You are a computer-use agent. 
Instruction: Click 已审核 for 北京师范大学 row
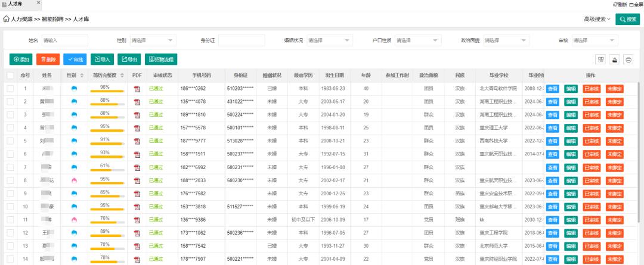[592, 246]
